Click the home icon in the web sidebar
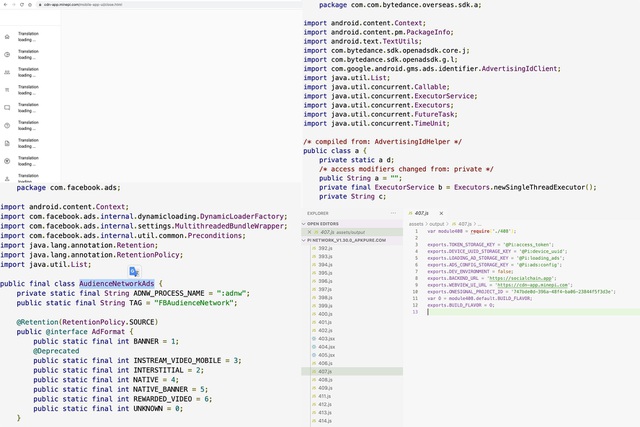Image resolution: width=640 pixels, height=427 pixels. coord(7,37)
